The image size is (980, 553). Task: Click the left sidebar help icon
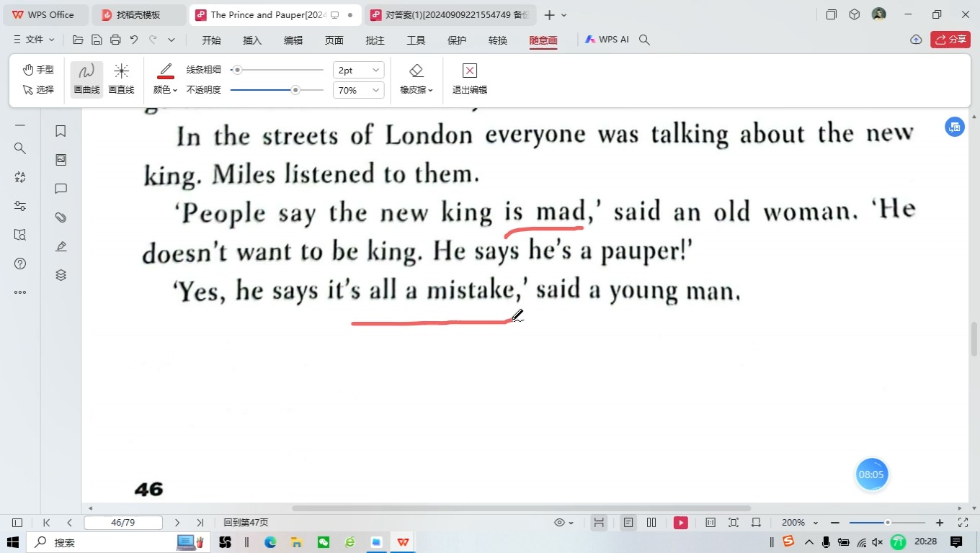(x=20, y=264)
